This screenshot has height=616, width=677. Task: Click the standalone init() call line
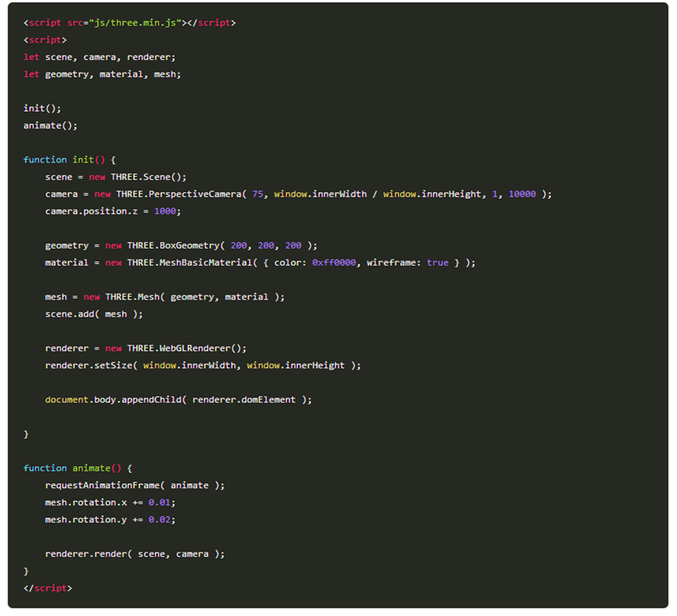click(x=42, y=108)
